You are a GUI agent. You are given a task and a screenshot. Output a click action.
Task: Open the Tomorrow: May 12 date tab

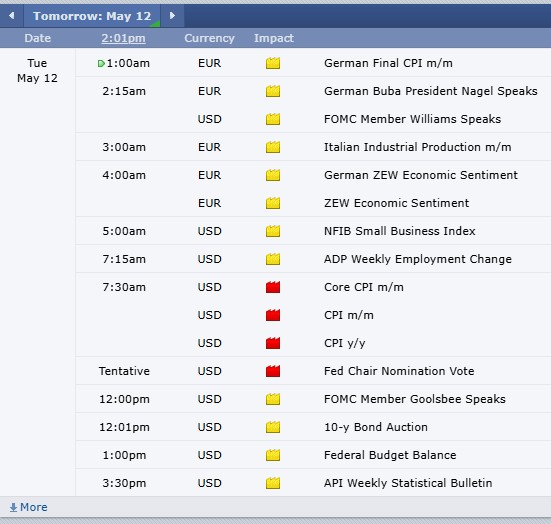(92, 16)
